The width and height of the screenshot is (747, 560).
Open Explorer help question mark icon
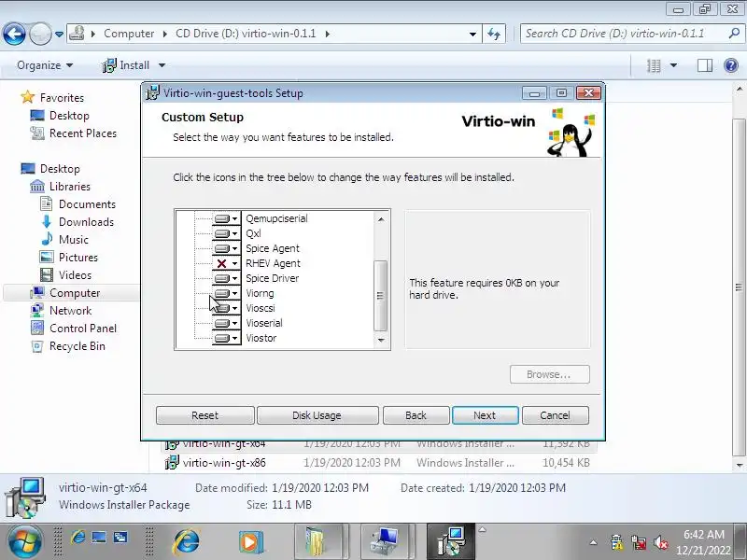(731, 65)
